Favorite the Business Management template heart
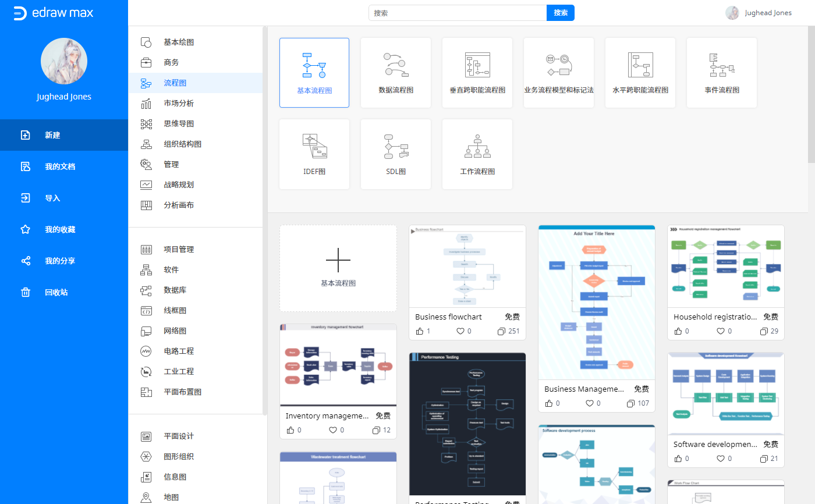 click(590, 403)
